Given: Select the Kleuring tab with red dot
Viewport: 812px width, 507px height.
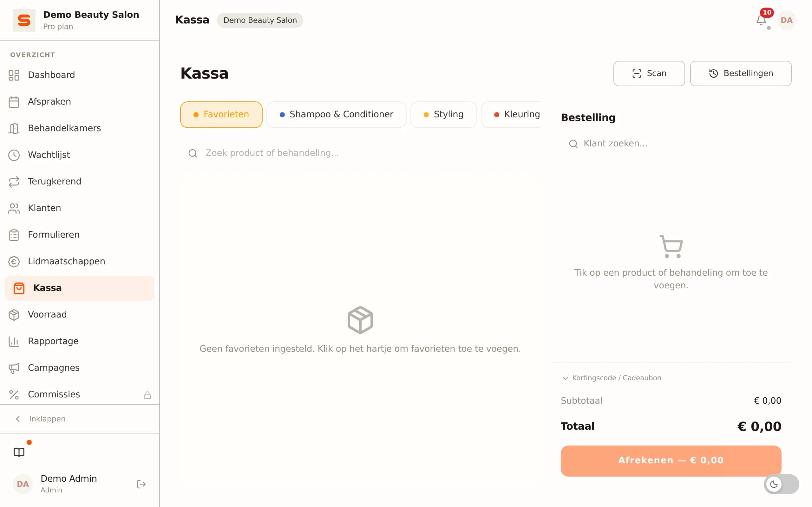Looking at the screenshot, I should [x=510, y=114].
